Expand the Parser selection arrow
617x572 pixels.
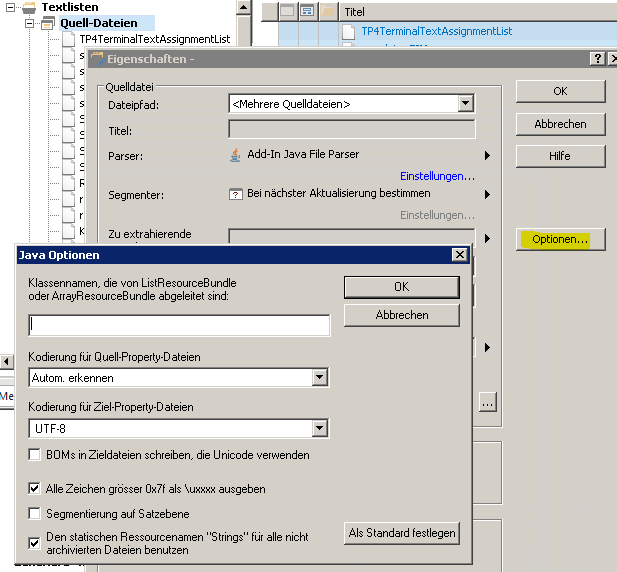click(x=487, y=155)
